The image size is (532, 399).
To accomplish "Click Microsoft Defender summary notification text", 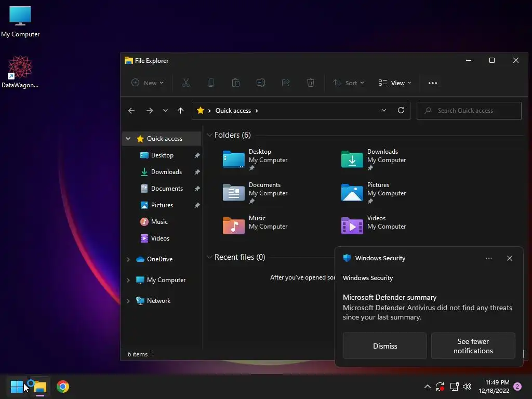I will click(390, 297).
